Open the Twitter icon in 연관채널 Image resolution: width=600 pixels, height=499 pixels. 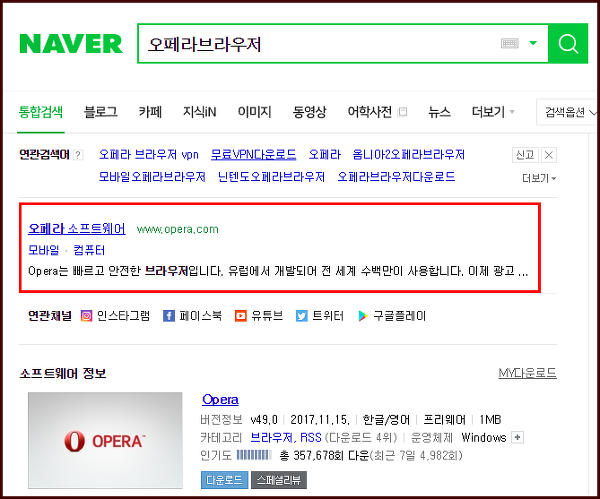pos(302,316)
